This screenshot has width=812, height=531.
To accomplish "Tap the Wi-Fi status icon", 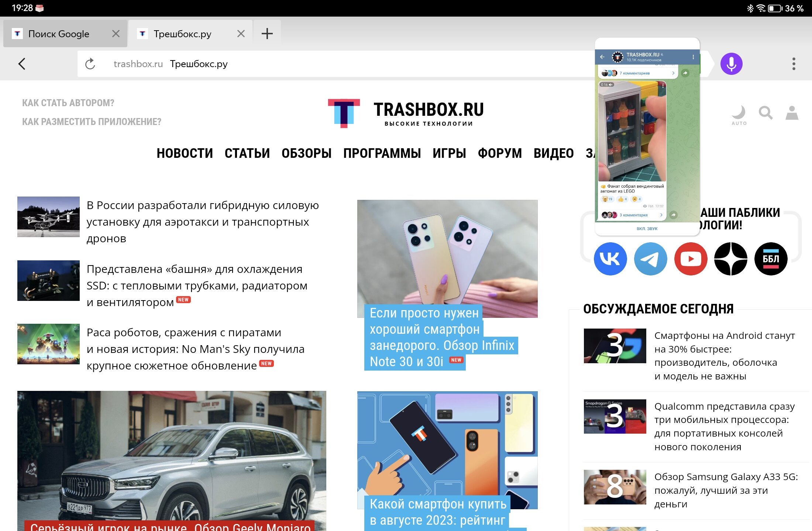I will 761,8.
